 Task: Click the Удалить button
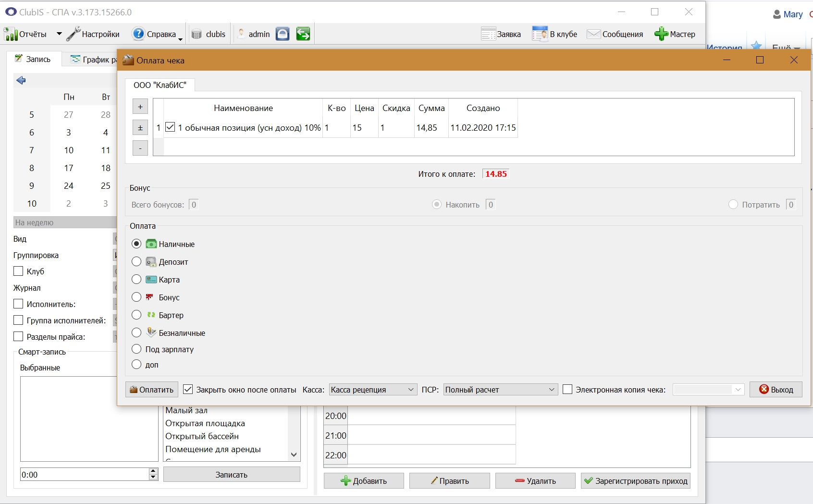pyautogui.click(x=535, y=481)
